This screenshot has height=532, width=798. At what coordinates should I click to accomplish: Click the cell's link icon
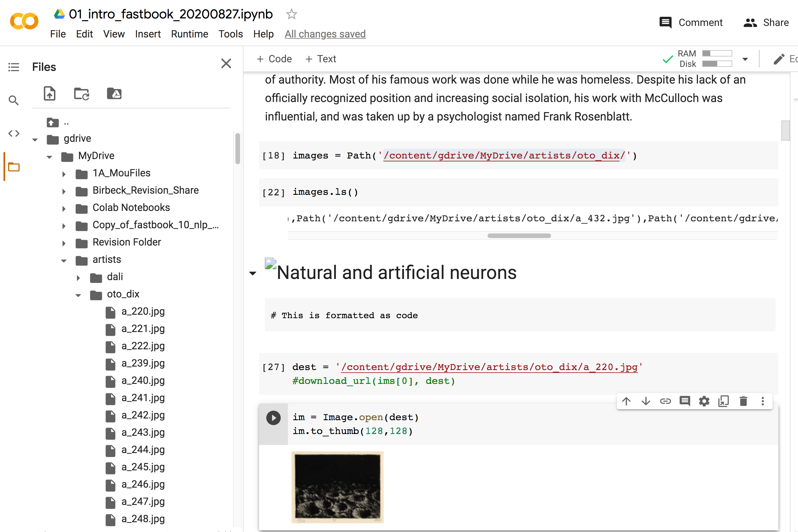tap(665, 401)
